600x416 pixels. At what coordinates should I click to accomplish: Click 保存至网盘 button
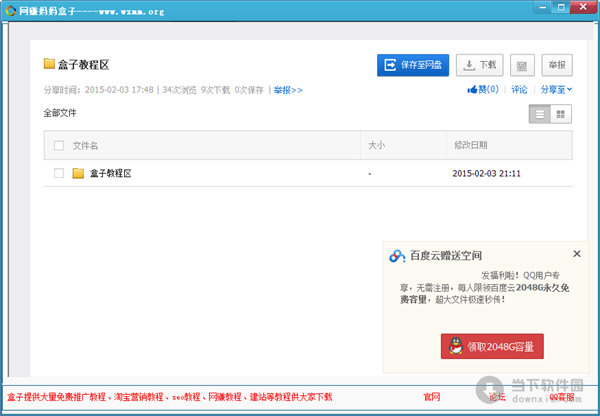(x=413, y=65)
